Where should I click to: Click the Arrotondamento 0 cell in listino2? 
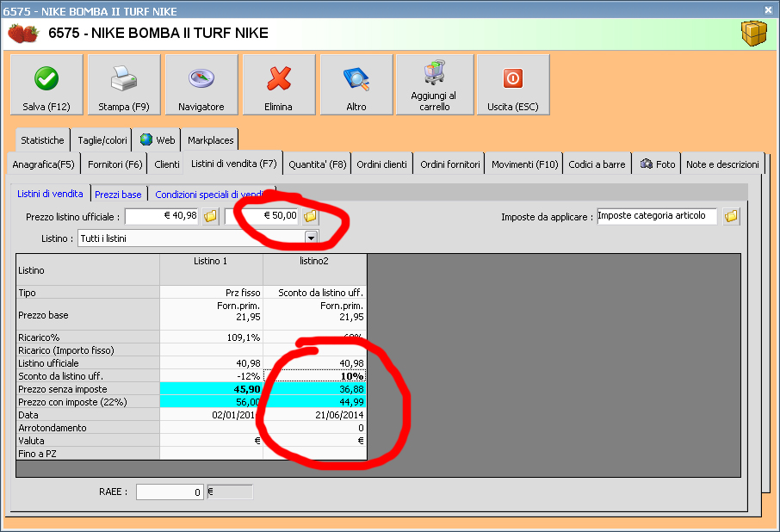point(314,428)
